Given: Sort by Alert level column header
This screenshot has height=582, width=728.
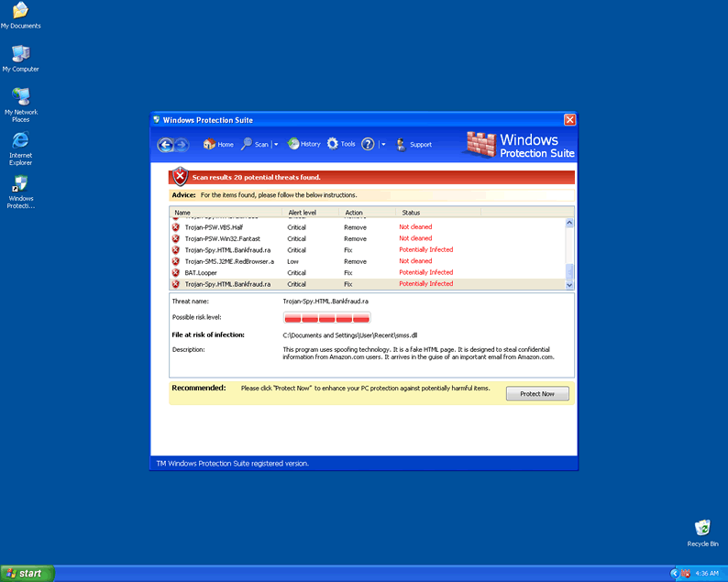Looking at the screenshot, I should click(x=302, y=213).
